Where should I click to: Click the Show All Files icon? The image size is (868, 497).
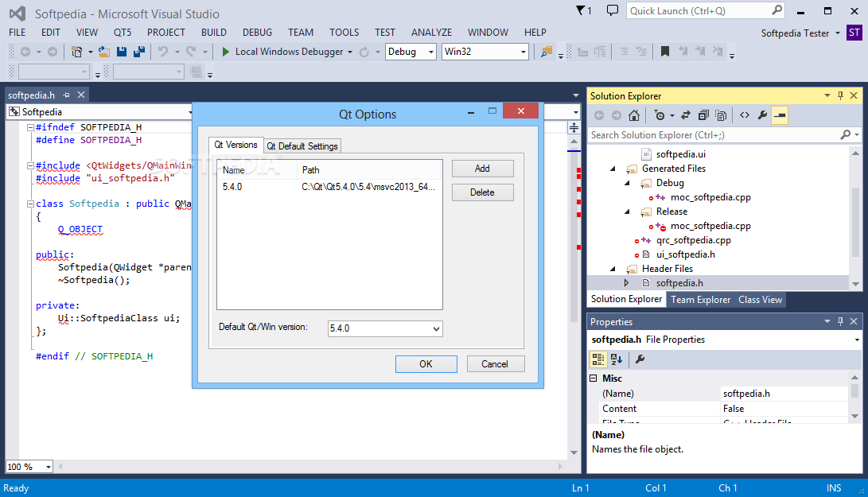(721, 115)
